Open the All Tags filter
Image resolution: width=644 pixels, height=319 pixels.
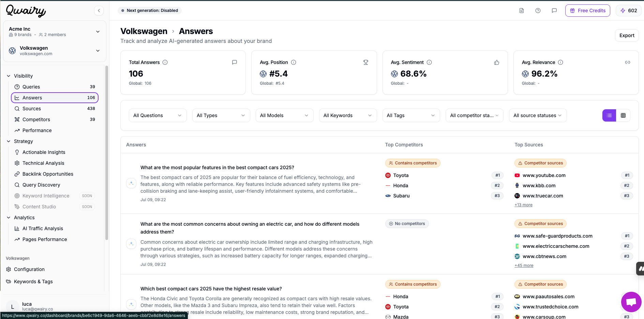click(411, 115)
